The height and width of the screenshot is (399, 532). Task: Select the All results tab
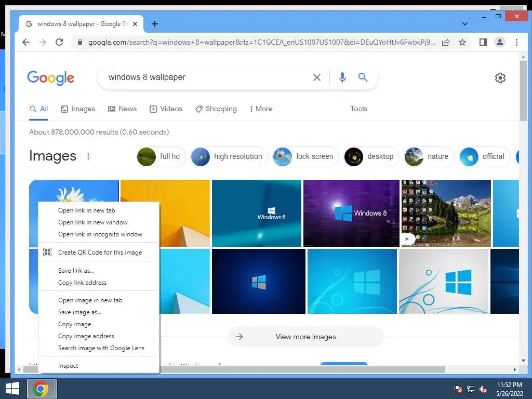(38, 109)
